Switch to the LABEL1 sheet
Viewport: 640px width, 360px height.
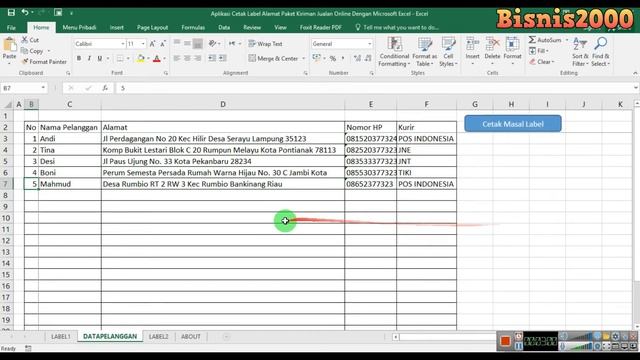(61, 336)
